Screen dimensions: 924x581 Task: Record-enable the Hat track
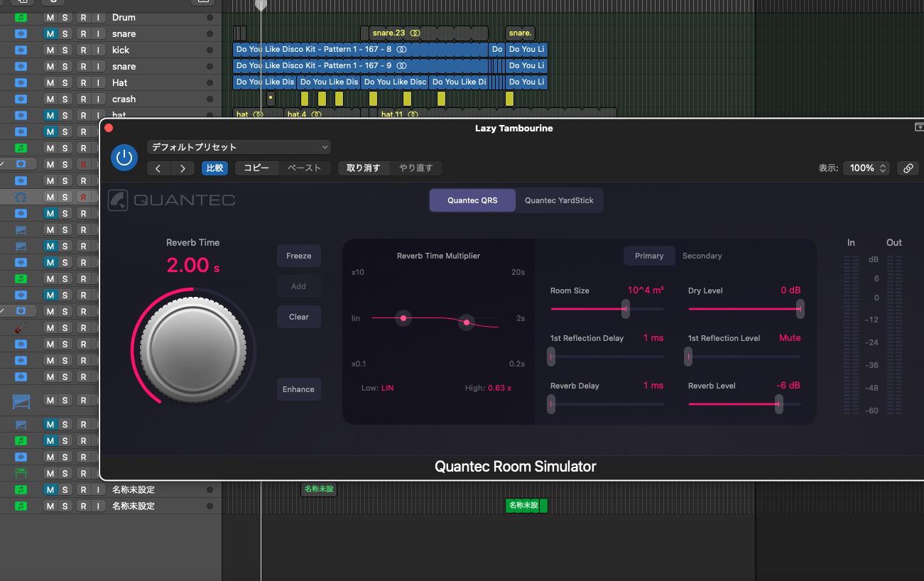[83, 82]
